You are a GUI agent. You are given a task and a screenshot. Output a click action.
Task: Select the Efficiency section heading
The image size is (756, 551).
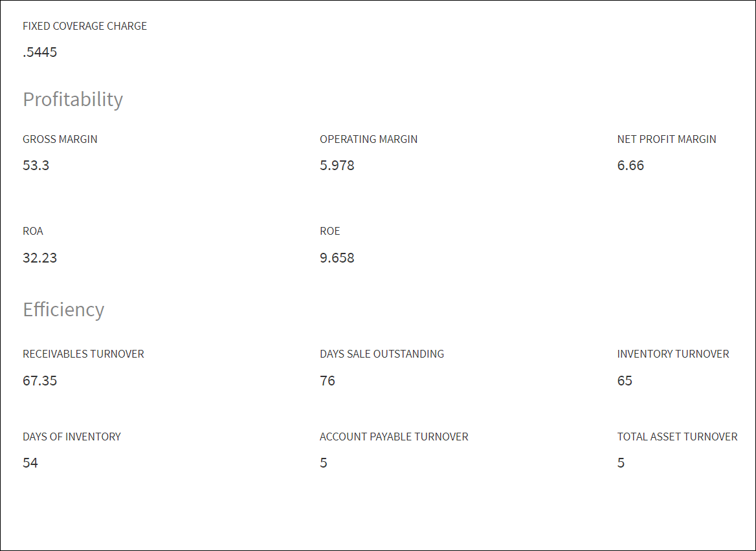point(63,310)
